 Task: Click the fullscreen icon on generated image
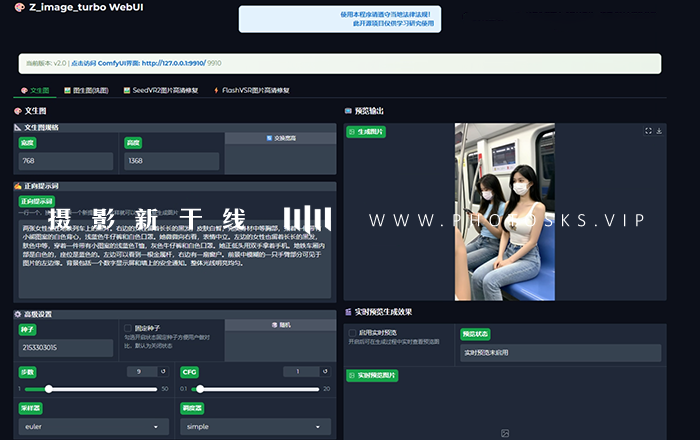[x=647, y=131]
